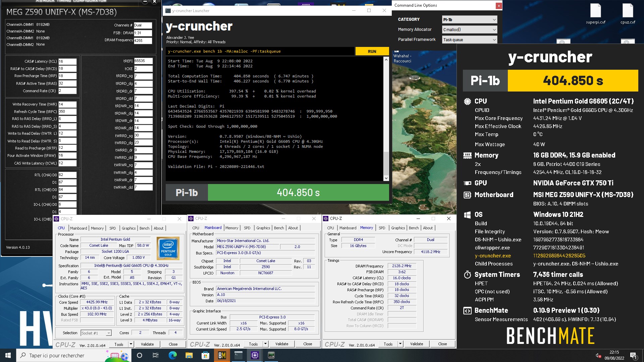The width and height of the screenshot is (644, 362).
Task: Switch to SPD tab in CPU-Z Memory window
Action: (x=382, y=228)
